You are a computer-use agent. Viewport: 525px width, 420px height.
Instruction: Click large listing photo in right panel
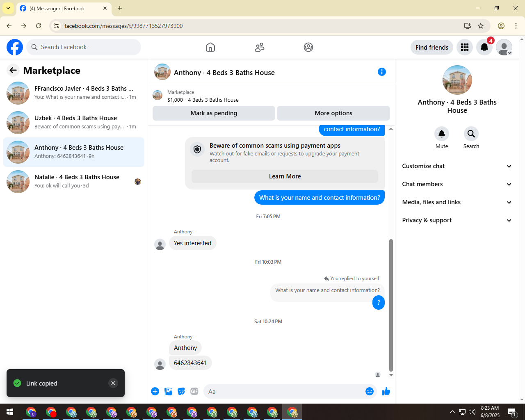(457, 80)
